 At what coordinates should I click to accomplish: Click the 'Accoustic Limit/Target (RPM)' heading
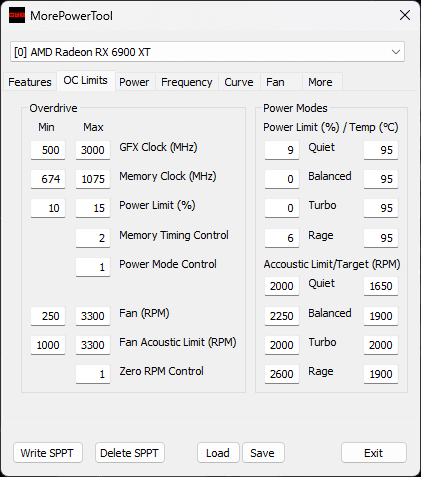point(332,264)
